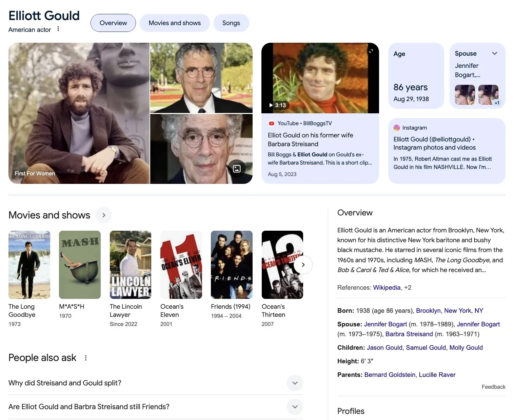Open the People also ask options menu
The width and height of the screenshot is (514, 420).
point(86,358)
